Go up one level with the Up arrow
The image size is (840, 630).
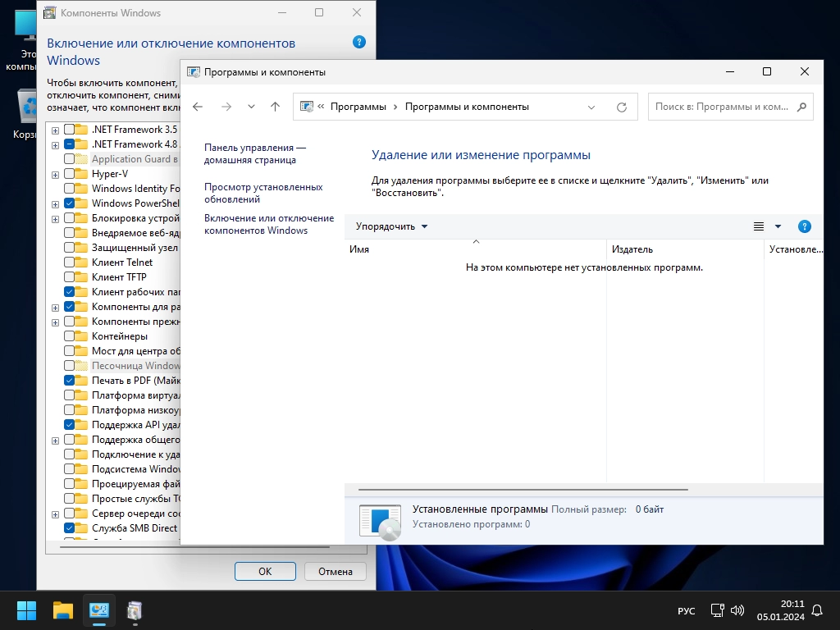(275, 107)
